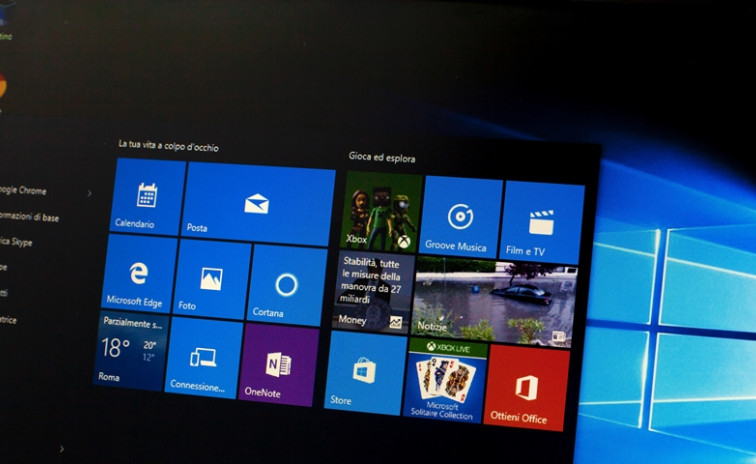The width and height of the screenshot is (756, 464).
Task: Click the Gioca ed esplora group header
Action: pos(381,157)
